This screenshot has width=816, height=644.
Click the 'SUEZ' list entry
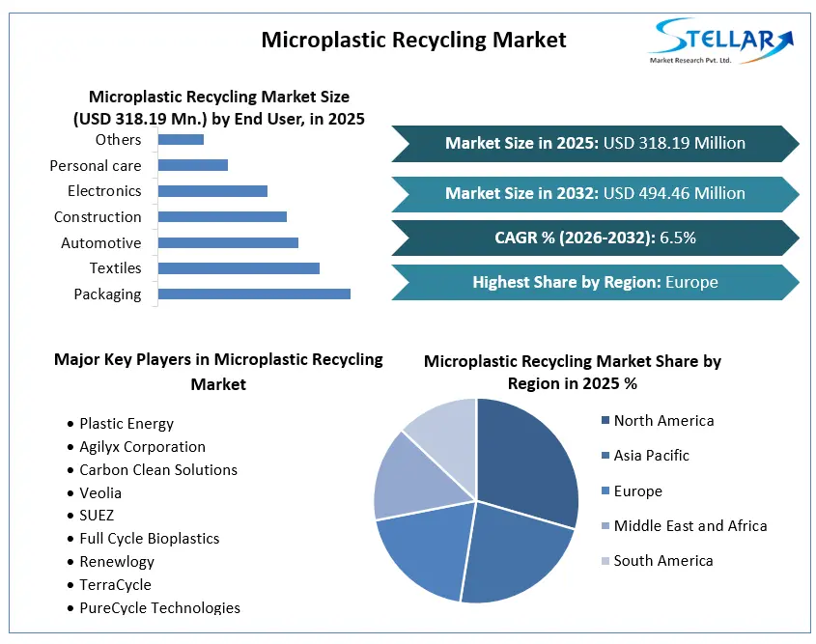97,515
